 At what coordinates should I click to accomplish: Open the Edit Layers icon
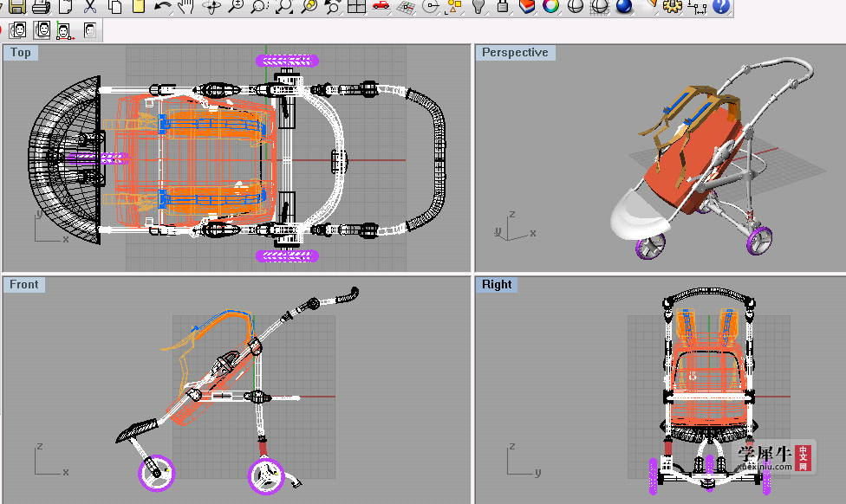click(527, 6)
